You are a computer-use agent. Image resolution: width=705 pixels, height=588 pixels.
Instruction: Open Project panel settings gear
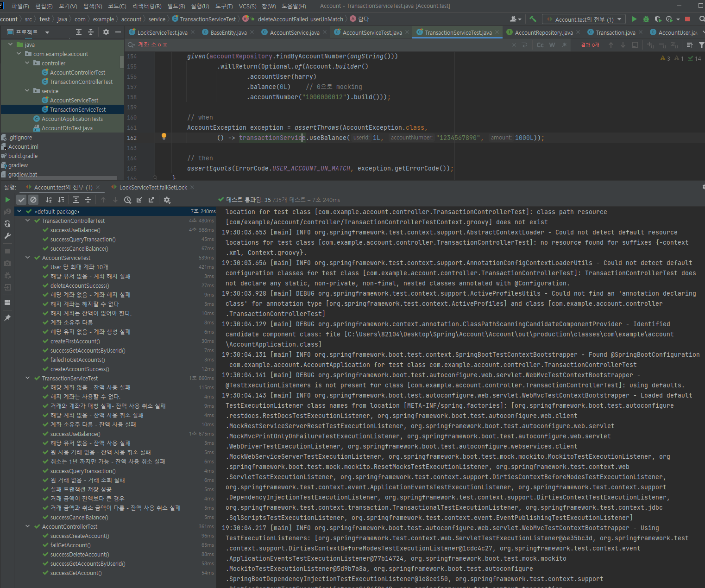tap(106, 32)
